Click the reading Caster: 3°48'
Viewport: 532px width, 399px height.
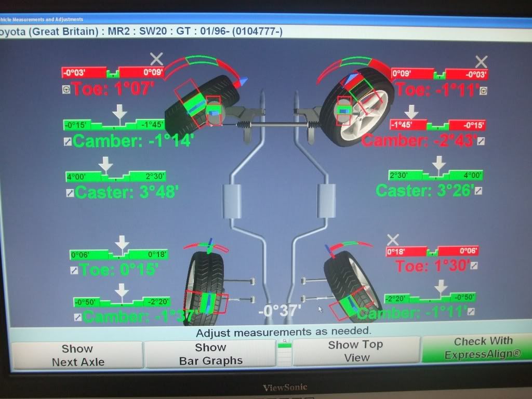pos(127,192)
